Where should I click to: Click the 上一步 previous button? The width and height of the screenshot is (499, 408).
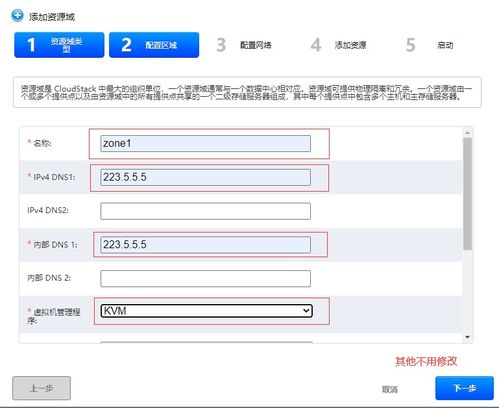(x=42, y=388)
